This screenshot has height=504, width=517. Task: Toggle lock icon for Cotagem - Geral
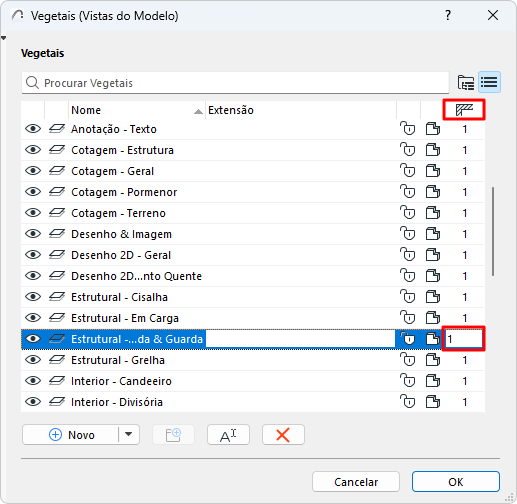click(407, 171)
